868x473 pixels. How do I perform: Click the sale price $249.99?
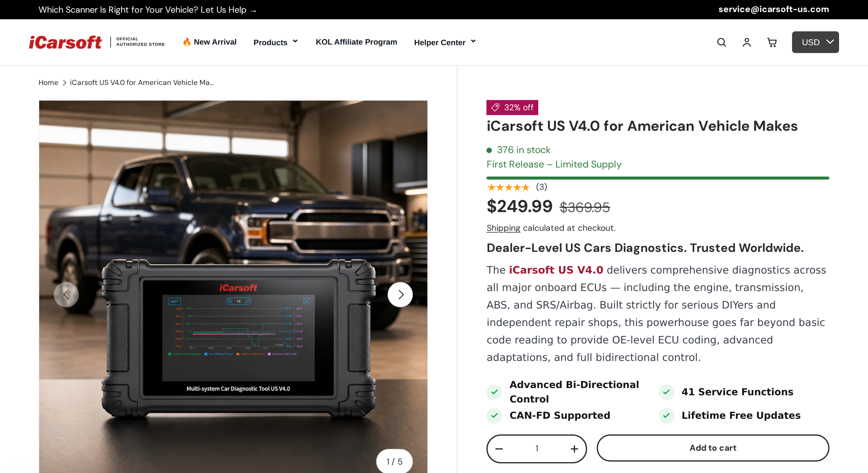pos(519,206)
